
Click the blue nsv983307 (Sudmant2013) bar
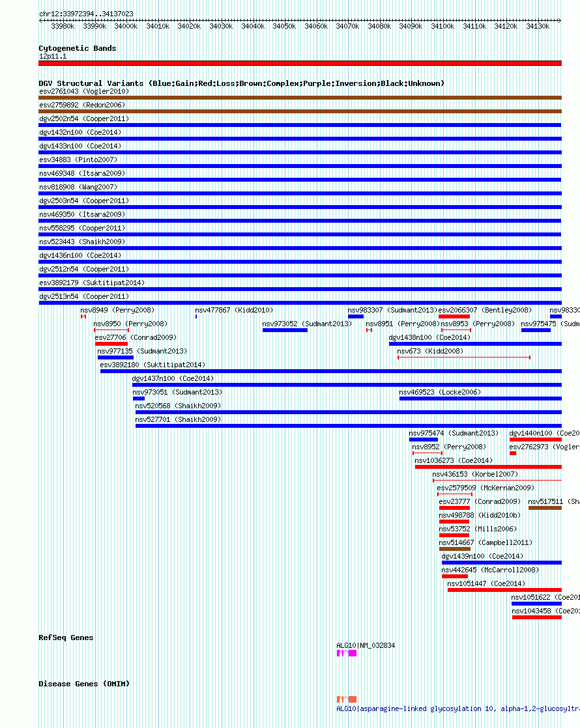click(356, 316)
